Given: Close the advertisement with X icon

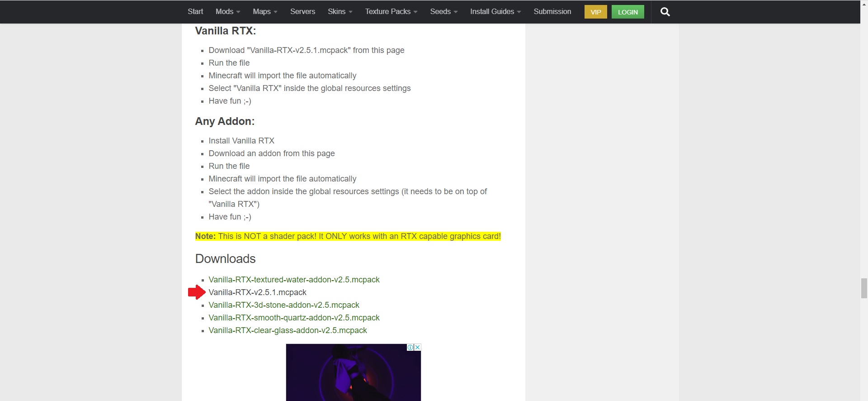Looking at the screenshot, I should [418, 347].
